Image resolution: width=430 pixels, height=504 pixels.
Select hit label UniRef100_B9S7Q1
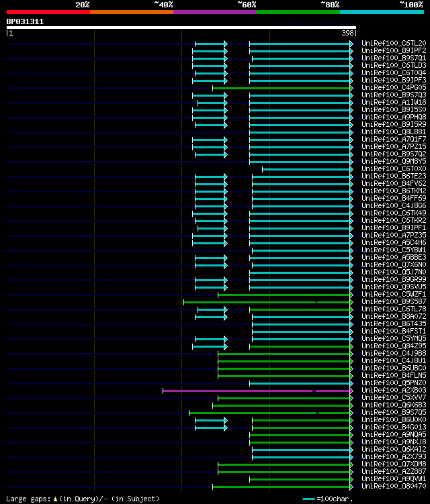(394, 58)
